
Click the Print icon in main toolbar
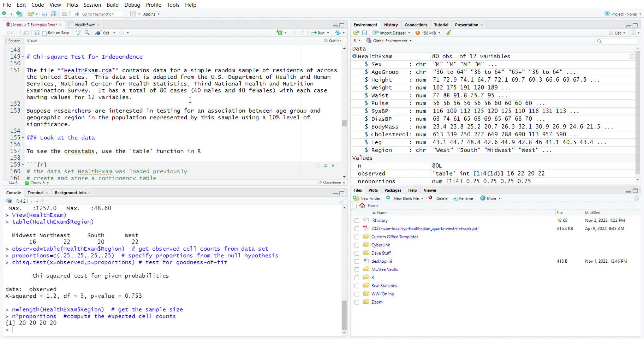coord(64,14)
